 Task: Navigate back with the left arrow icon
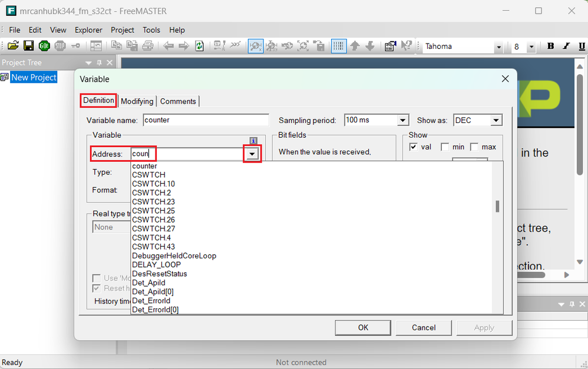click(169, 46)
